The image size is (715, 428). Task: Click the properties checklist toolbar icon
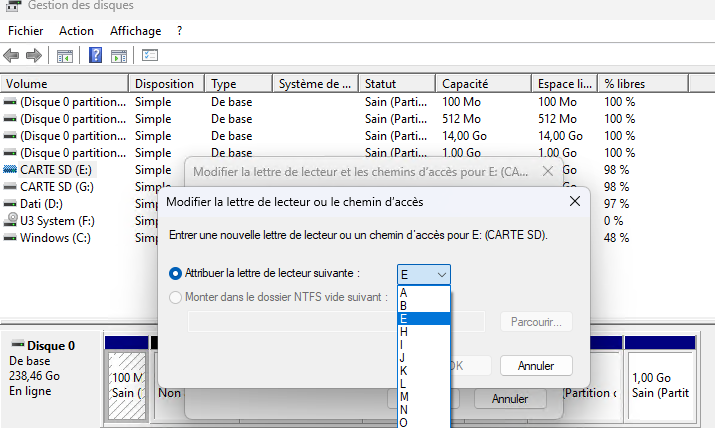tap(150, 56)
